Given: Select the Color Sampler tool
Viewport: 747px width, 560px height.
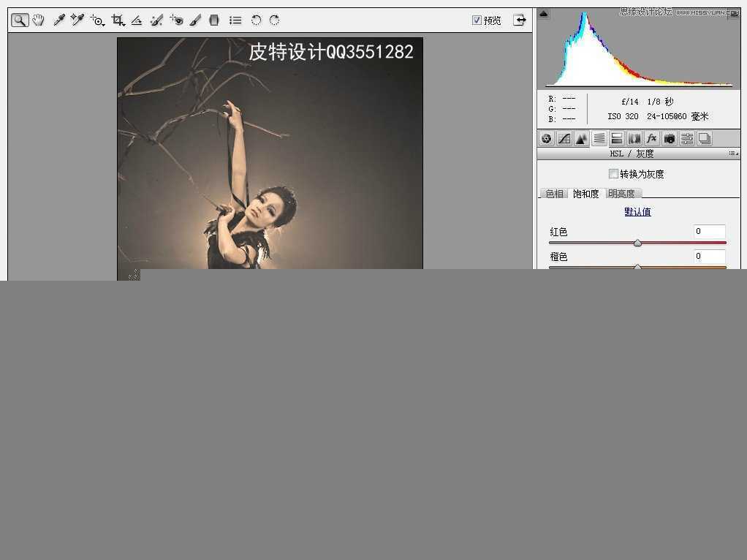Looking at the screenshot, I should click(77, 20).
